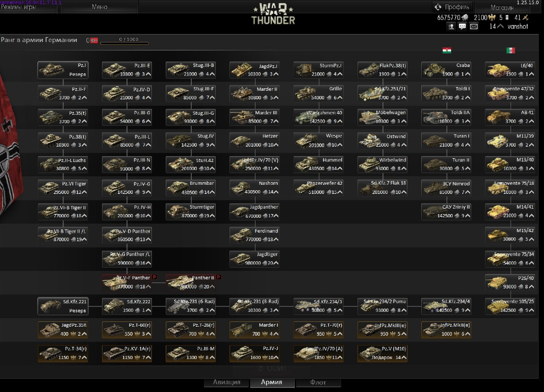The height and width of the screenshot is (392, 544).
Task: Click the Профиль button
Action: (x=452, y=7)
